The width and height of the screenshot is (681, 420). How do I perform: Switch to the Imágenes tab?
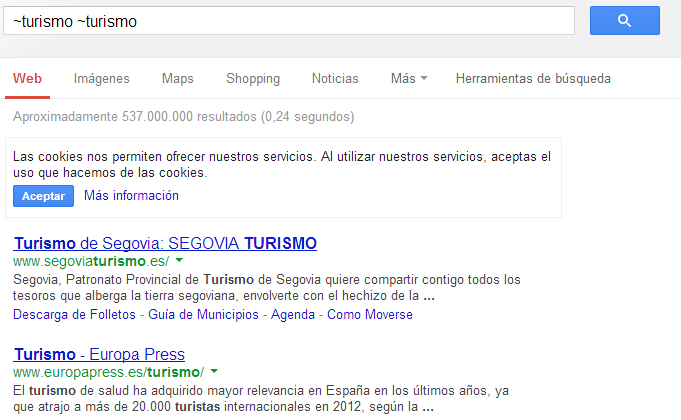[102, 79]
